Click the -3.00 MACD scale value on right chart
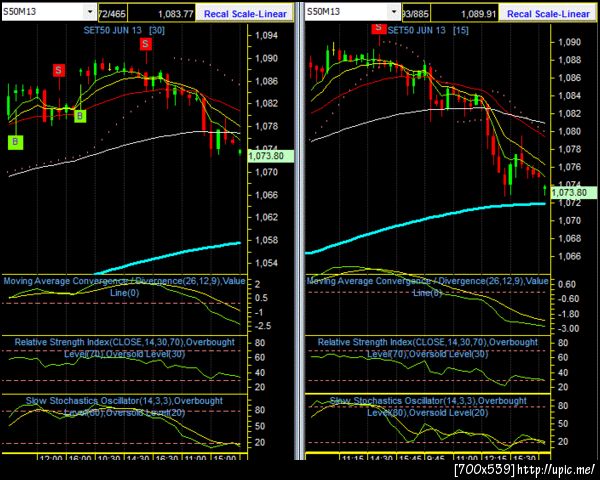 [x=568, y=328]
